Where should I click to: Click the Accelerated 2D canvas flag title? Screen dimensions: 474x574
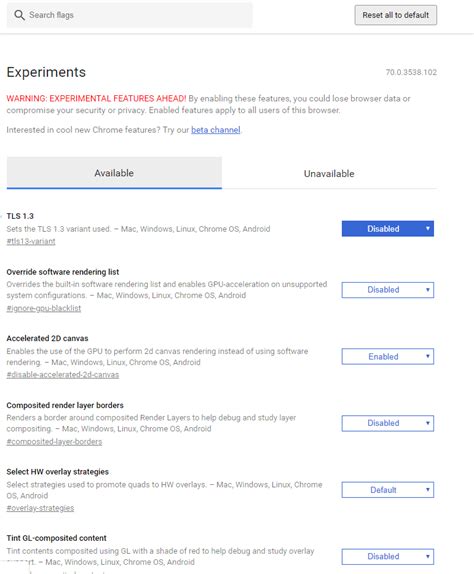click(47, 338)
